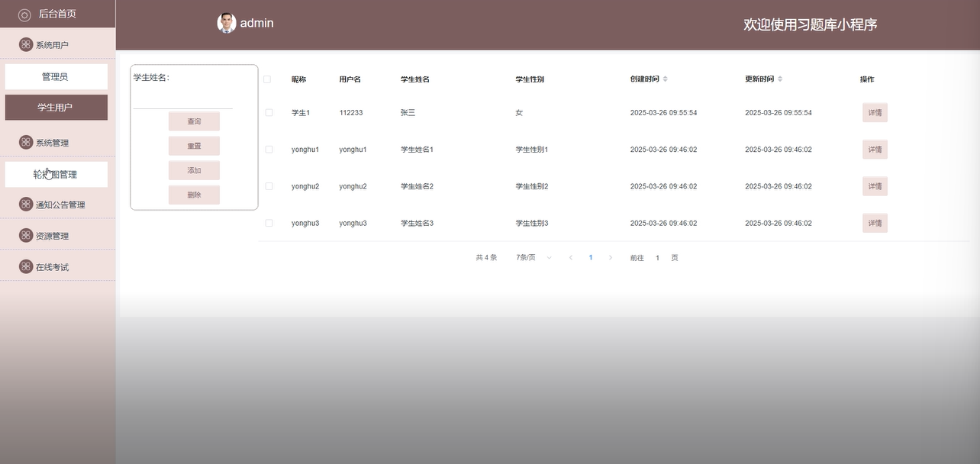This screenshot has height=464, width=980.
Task: Expand the 通知公告管理 menu group
Action: (x=57, y=204)
